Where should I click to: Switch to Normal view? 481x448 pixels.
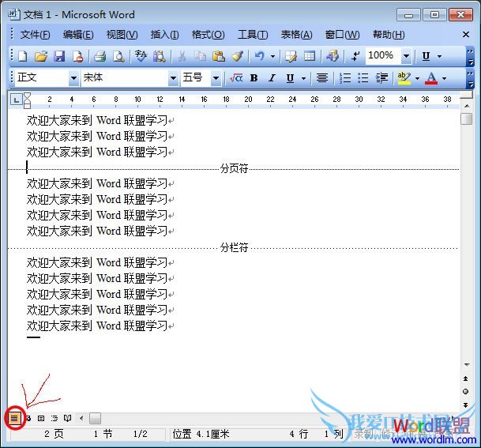tap(14, 418)
